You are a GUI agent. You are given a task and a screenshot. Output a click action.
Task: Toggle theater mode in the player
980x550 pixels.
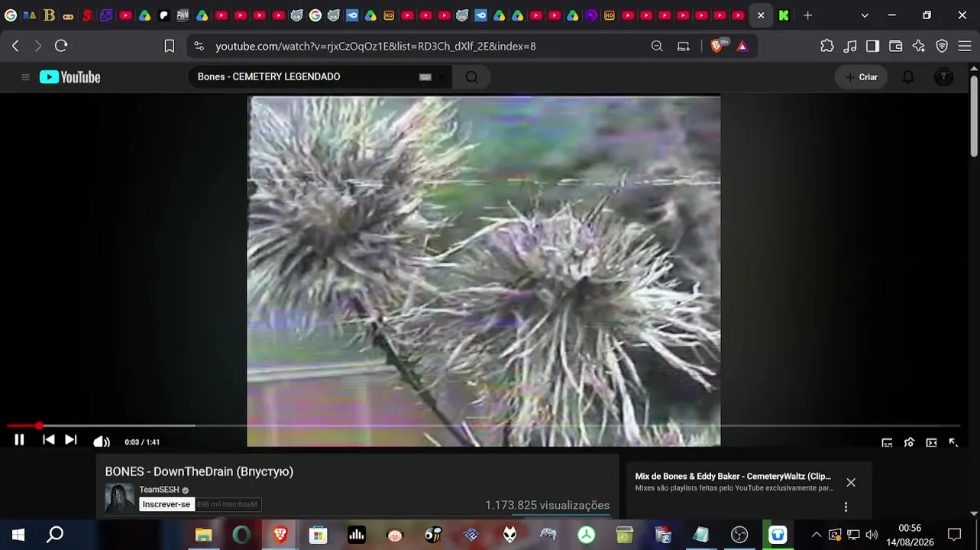pos(931,442)
